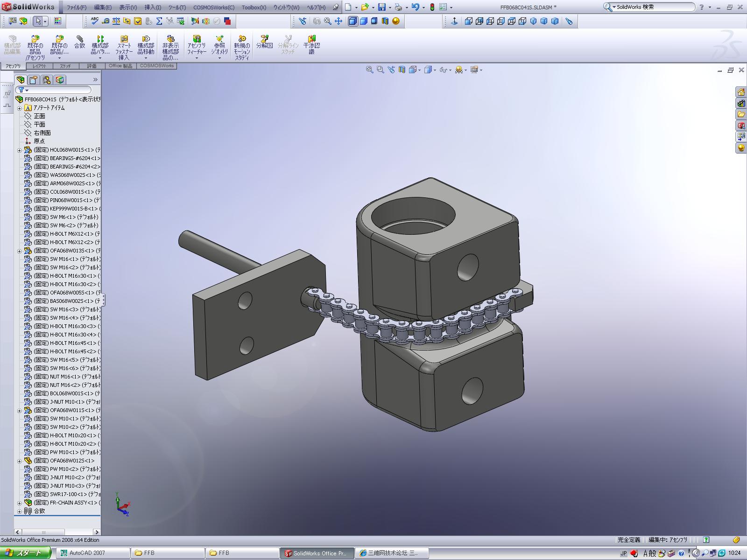Open the COSMOSWorks manager tab icon

(60, 80)
